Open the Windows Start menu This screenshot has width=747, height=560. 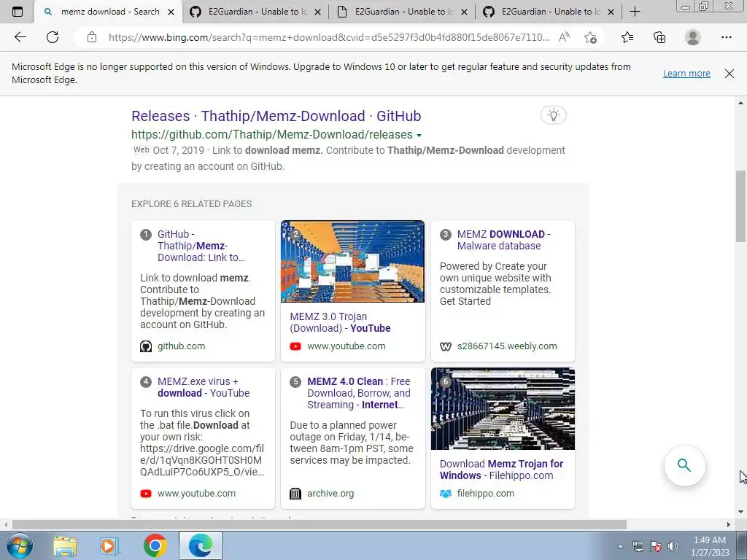click(x=20, y=545)
